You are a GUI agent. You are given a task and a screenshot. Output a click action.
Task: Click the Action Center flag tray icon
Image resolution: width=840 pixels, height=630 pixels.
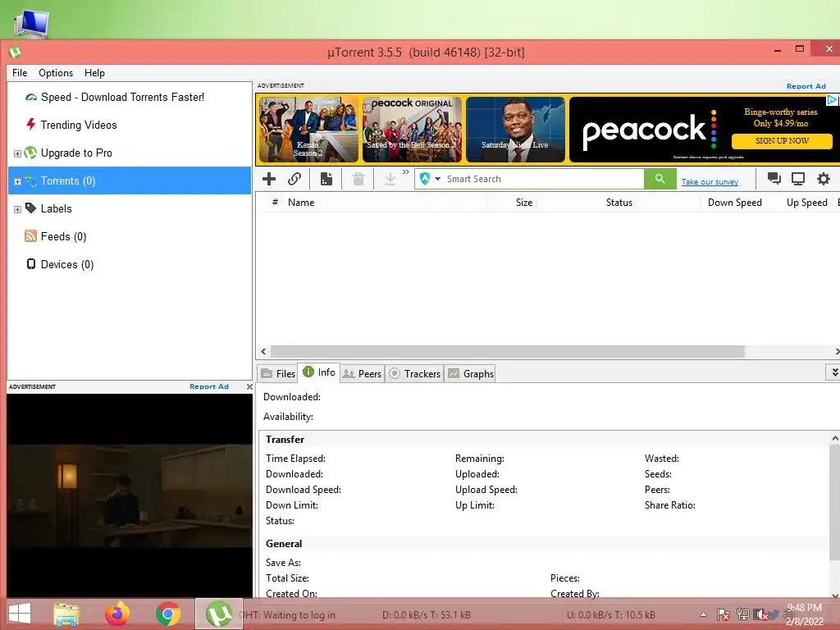coord(724,614)
